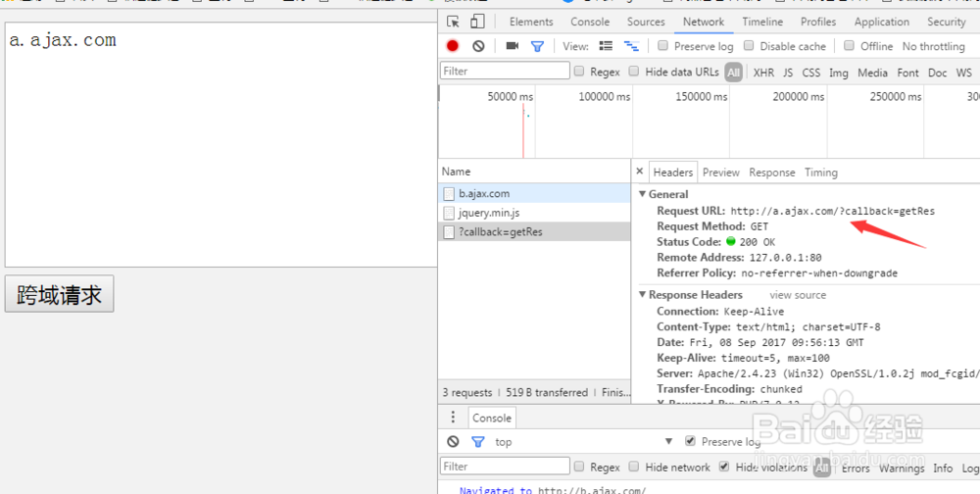Switch to the Application tab
Screen dimensions: 980x494
point(882,22)
